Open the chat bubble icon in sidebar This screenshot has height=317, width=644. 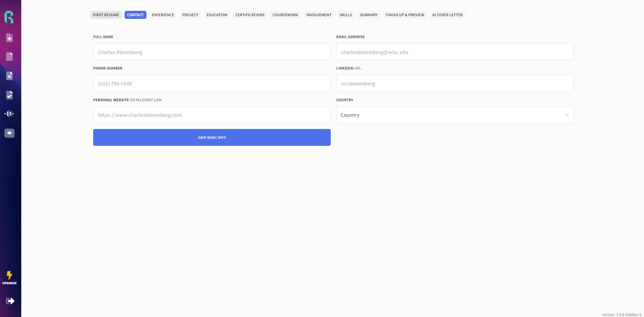(9, 133)
